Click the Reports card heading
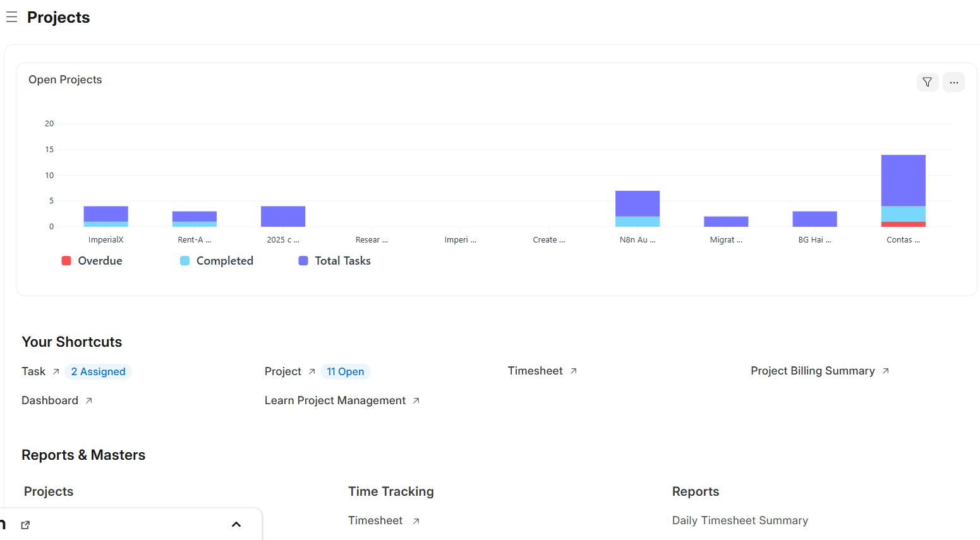Viewport: 980px width, 540px height. 696,491
